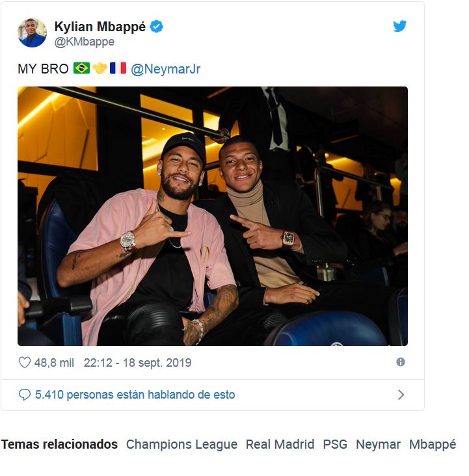Click the Twitter bird logo icon
This screenshot has height=476, width=469.
click(x=399, y=27)
